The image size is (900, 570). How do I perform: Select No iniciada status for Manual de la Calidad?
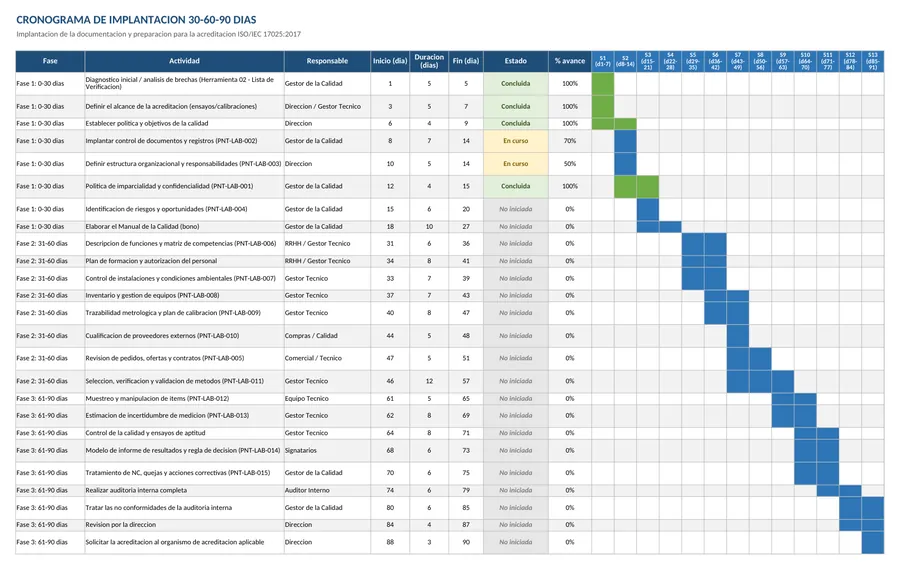click(x=515, y=227)
